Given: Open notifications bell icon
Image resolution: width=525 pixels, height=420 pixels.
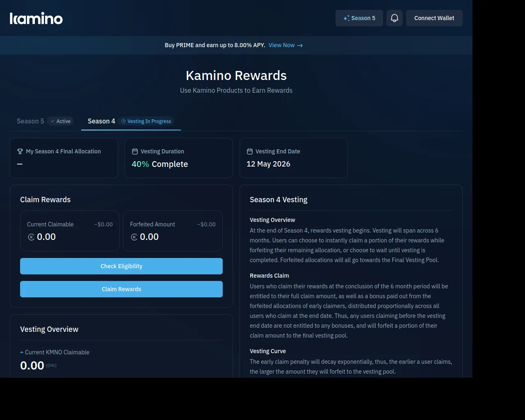Looking at the screenshot, I should click(x=394, y=18).
